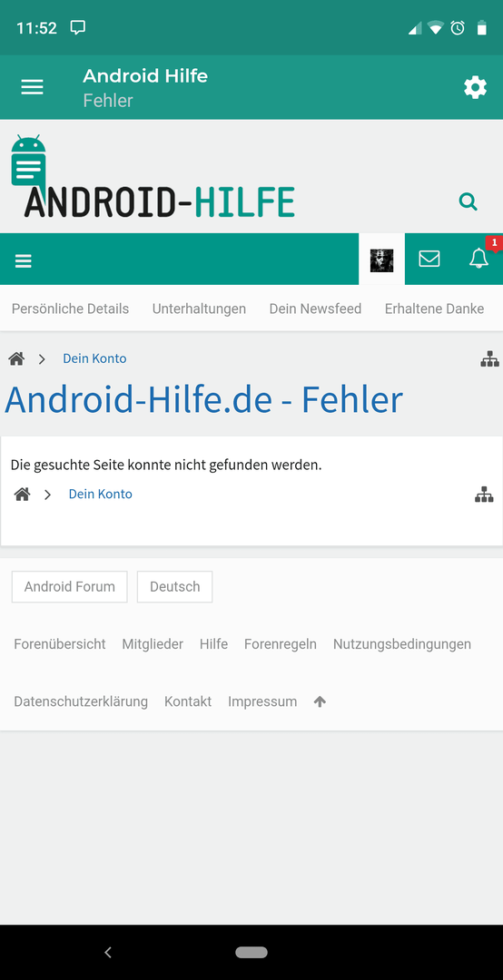Screen dimensions: 503x980
Task: Click the sitemap icon beside the top breadcrumb
Action: (x=489, y=358)
